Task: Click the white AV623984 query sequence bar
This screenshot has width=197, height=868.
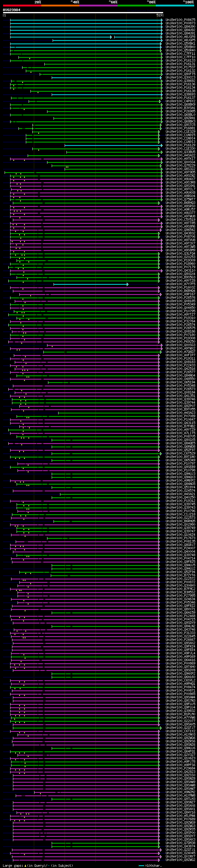Action: [x=83, y=12]
